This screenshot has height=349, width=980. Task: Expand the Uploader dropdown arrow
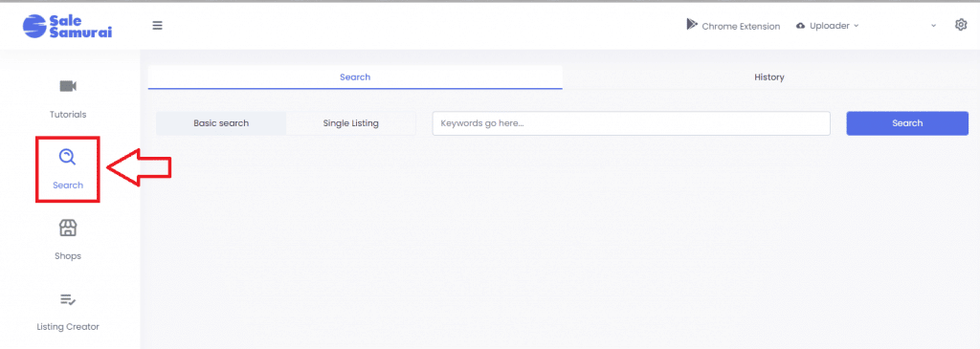tap(857, 26)
